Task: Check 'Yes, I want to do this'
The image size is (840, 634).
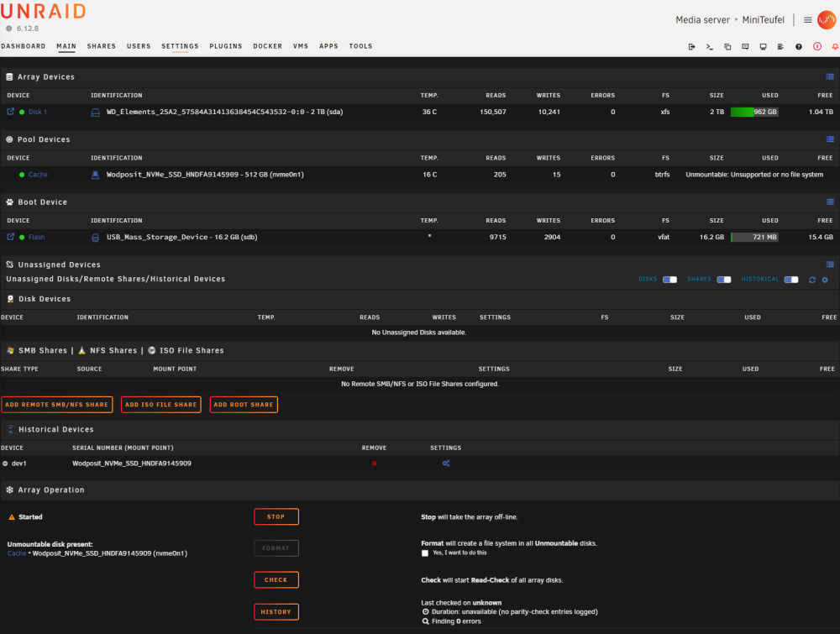Action: pyautogui.click(x=425, y=553)
